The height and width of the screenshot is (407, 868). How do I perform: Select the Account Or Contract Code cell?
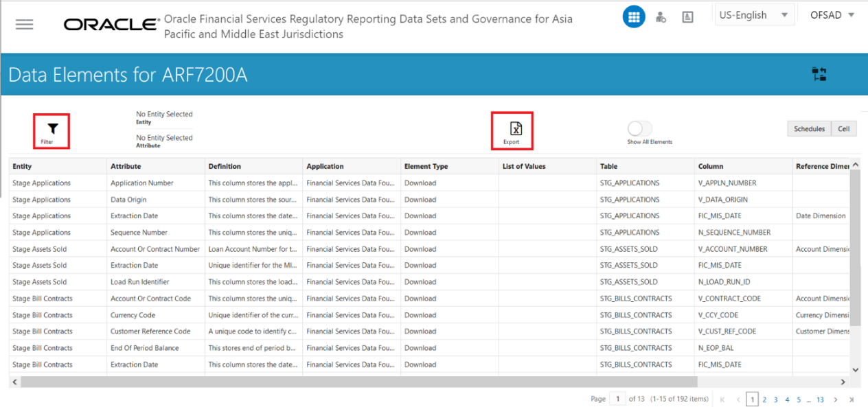coord(156,299)
